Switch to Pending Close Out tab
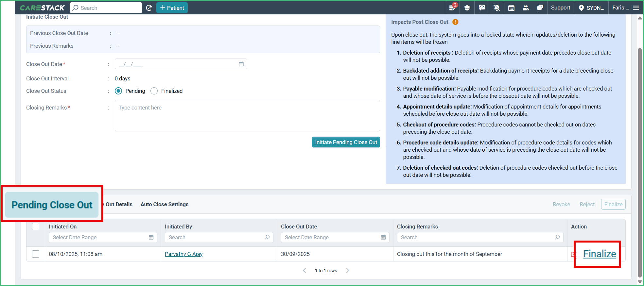Image resolution: width=644 pixels, height=286 pixels. [x=52, y=205]
